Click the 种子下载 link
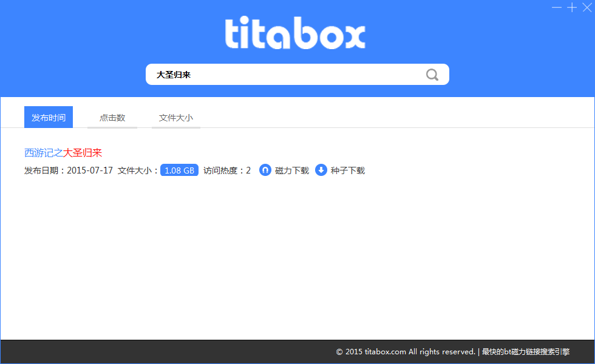The image size is (595, 364). click(347, 170)
